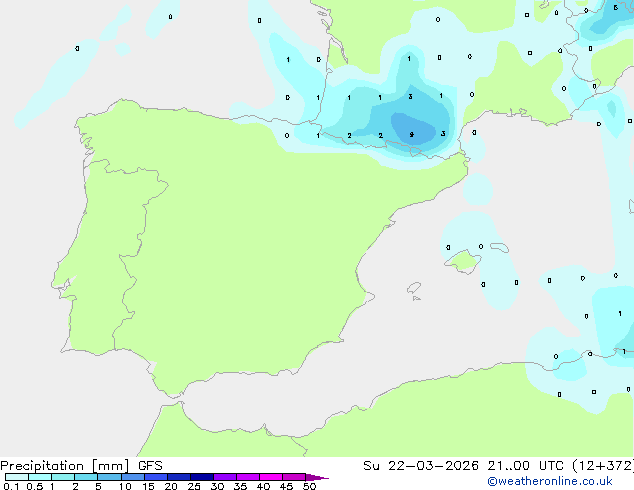Click the "50" legend scale label
This screenshot has height=490, width=634.
[309, 486]
